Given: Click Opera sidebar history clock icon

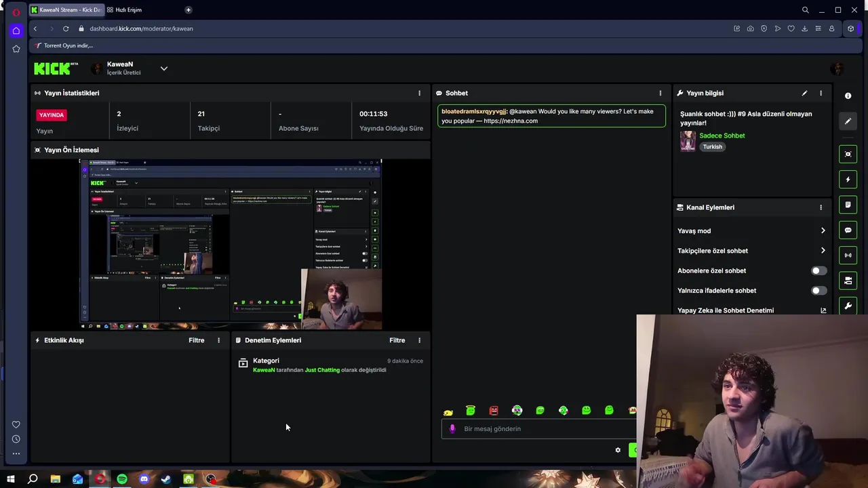Looking at the screenshot, I should click(16, 439).
